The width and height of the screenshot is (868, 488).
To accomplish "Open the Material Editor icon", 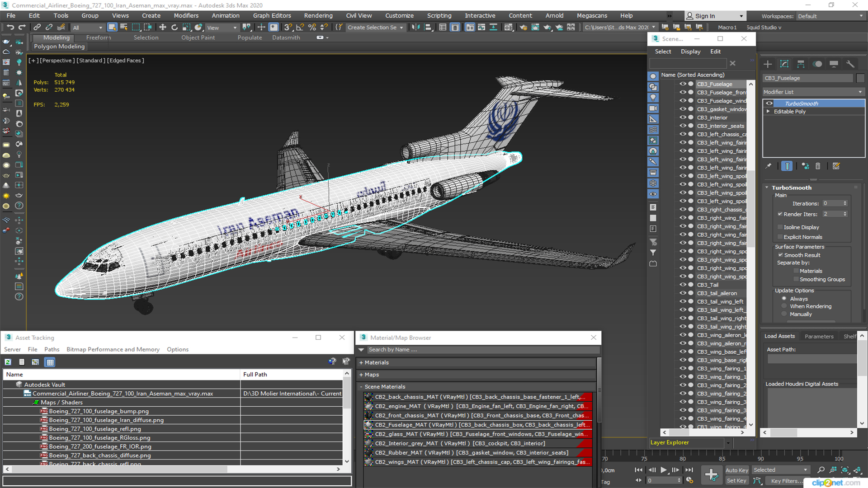I will click(x=509, y=27).
